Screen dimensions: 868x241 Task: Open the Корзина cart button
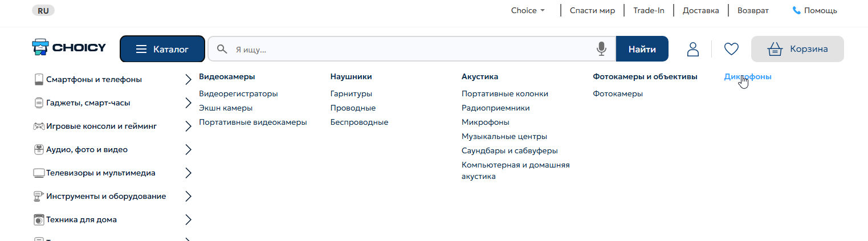coord(797,49)
